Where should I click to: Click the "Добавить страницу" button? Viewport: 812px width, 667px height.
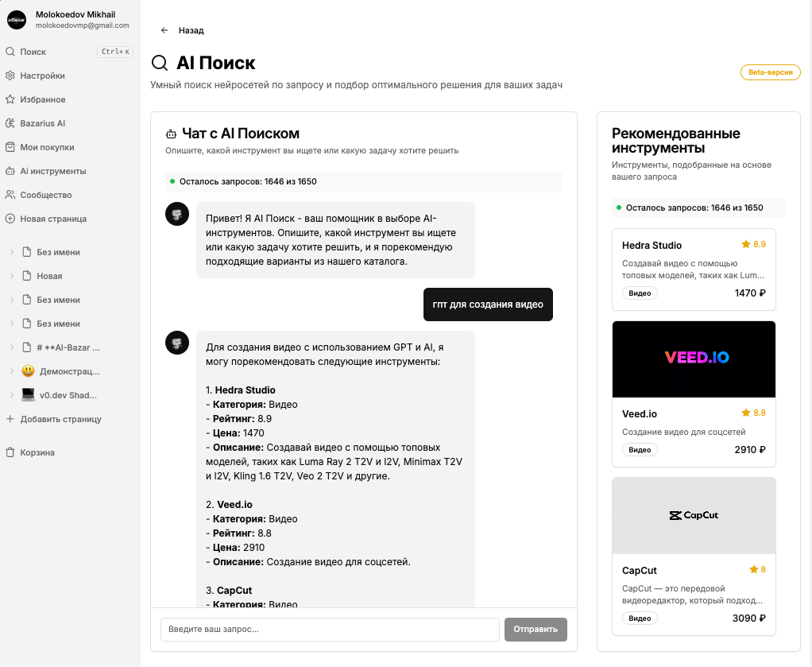60,419
